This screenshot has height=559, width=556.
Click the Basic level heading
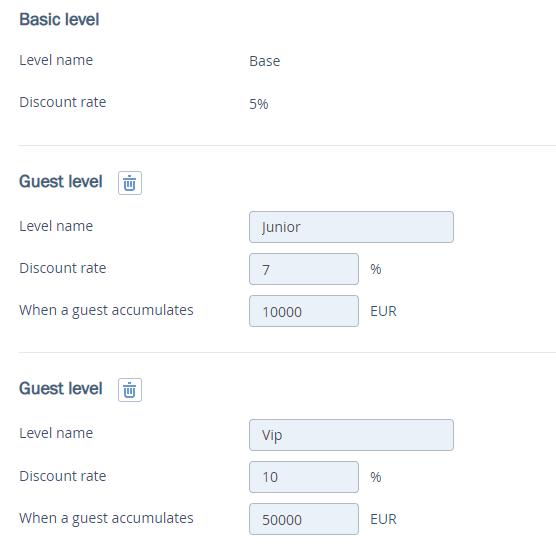pos(59,19)
